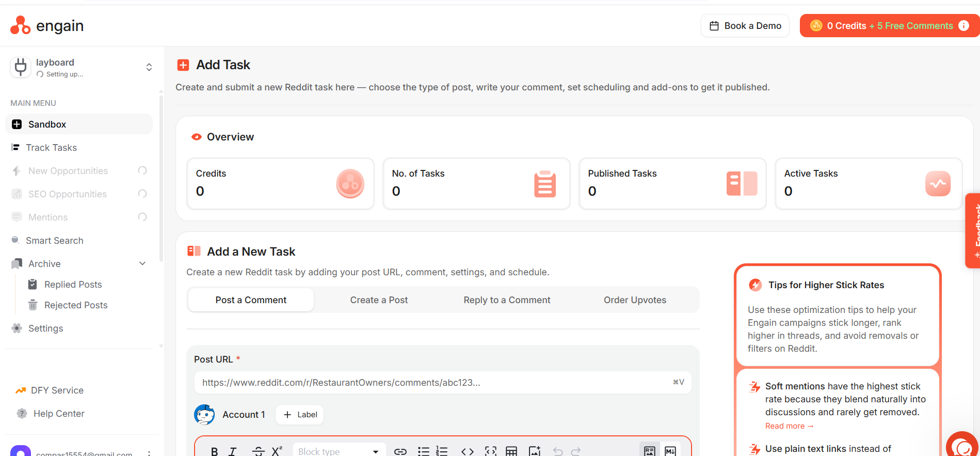This screenshot has width=980, height=456.
Task: Click the Settings gear icon
Action: [17, 328]
